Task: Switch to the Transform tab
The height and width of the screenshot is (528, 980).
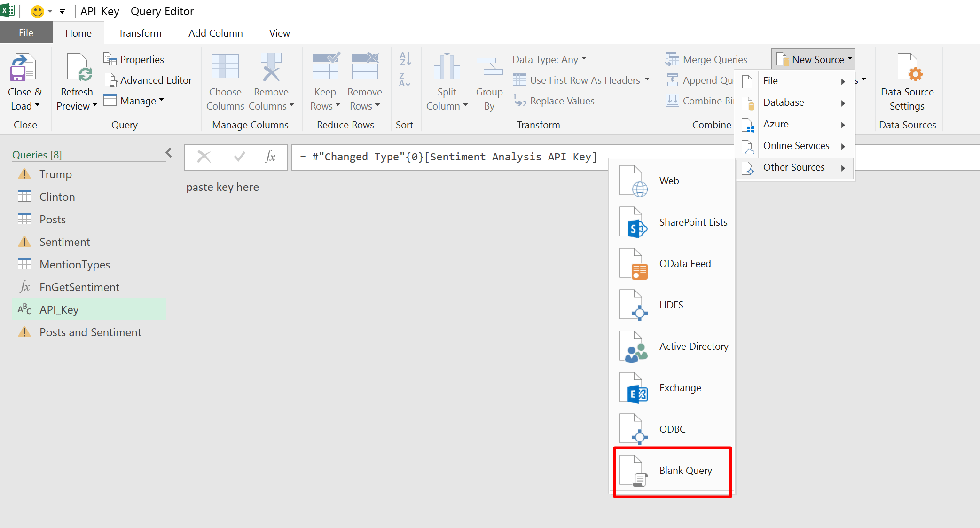Action: click(x=140, y=33)
